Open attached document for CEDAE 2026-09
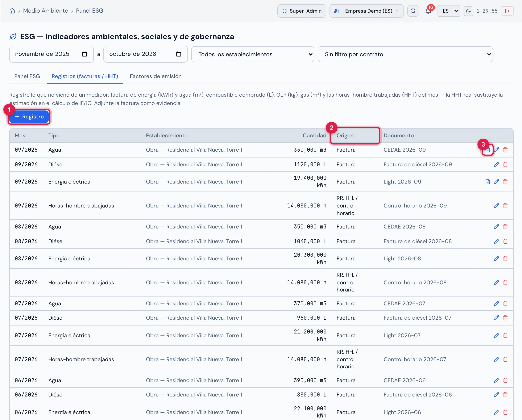Viewport: 522px width, 420px height. (488, 150)
